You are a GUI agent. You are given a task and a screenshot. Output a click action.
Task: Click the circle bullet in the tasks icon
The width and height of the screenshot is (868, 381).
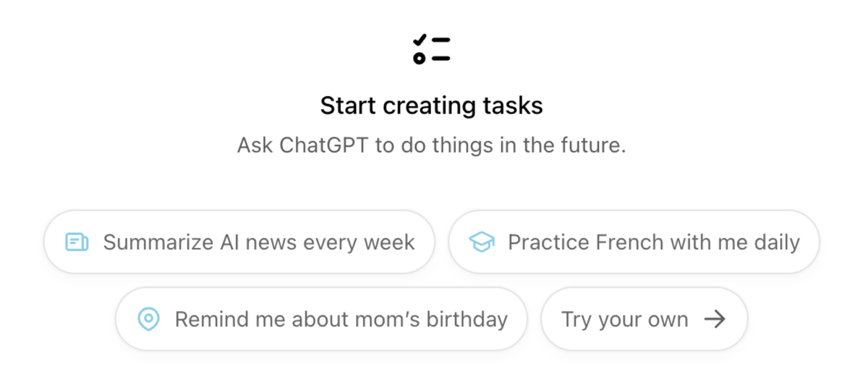tap(419, 59)
